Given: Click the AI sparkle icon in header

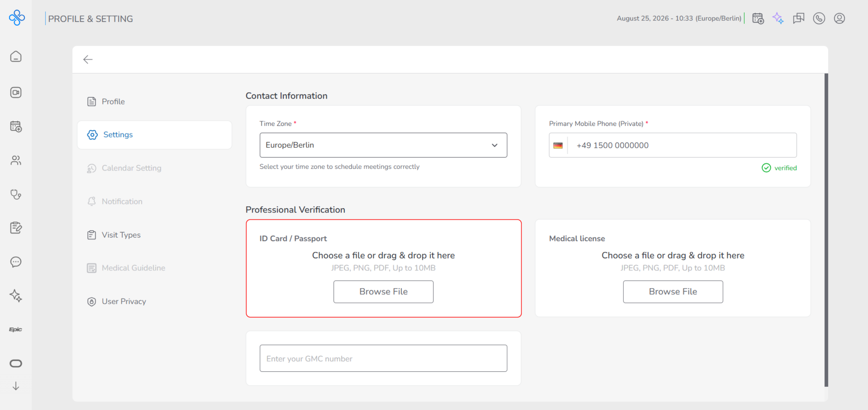Looking at the screenshot, I should pyautogui.click(x=778, y=18).
